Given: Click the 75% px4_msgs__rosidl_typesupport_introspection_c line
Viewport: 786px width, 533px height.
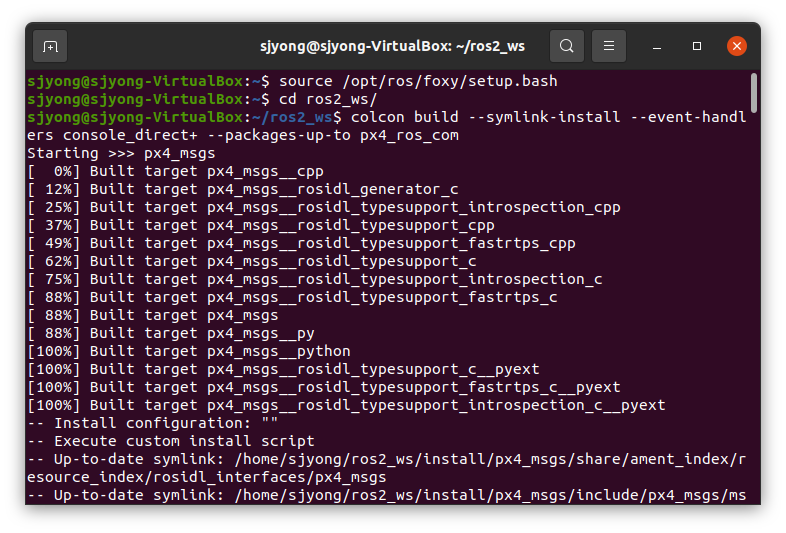Looking at the screenshot, I should (x=315, y=280).
